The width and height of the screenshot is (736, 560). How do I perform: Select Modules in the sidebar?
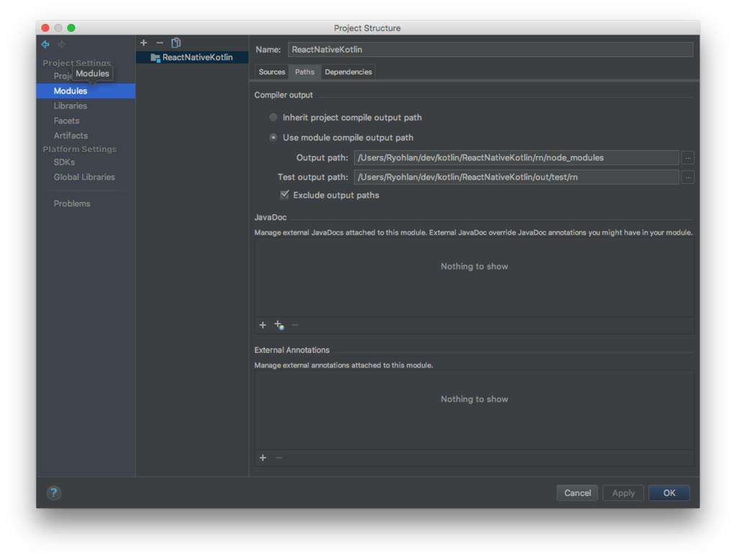coord(86,91)
